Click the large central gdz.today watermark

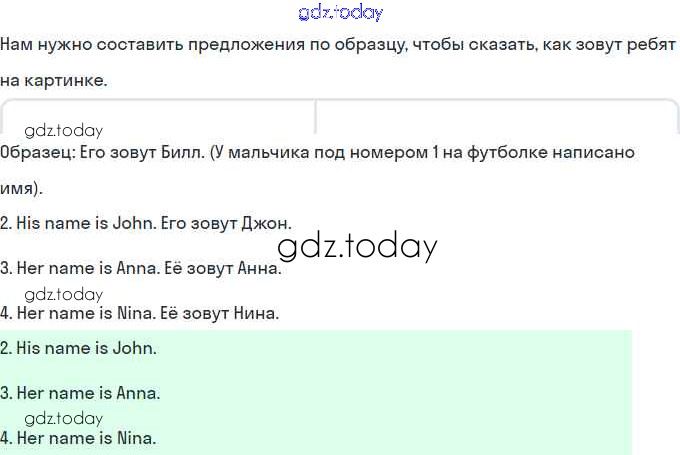point(357,247)
